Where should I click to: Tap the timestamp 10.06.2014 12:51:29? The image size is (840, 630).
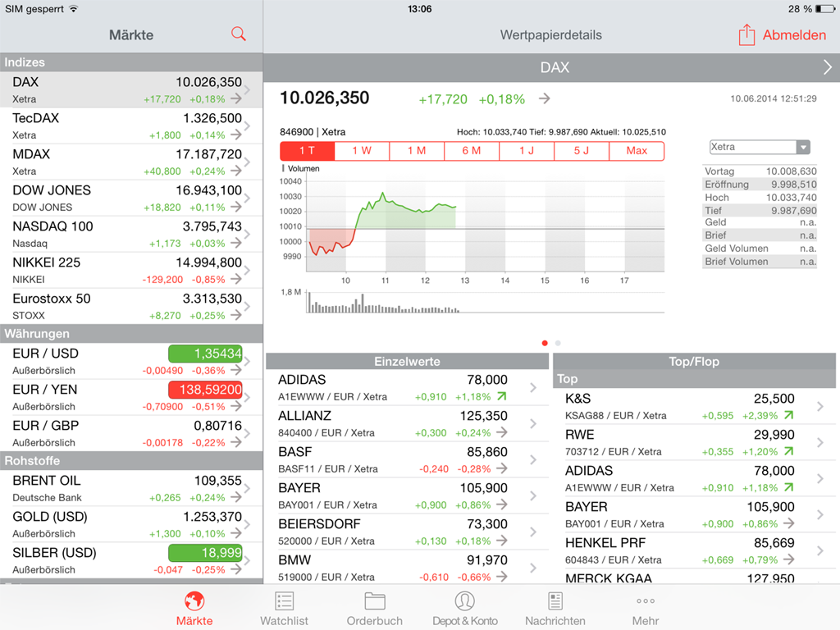pos(774,98)
